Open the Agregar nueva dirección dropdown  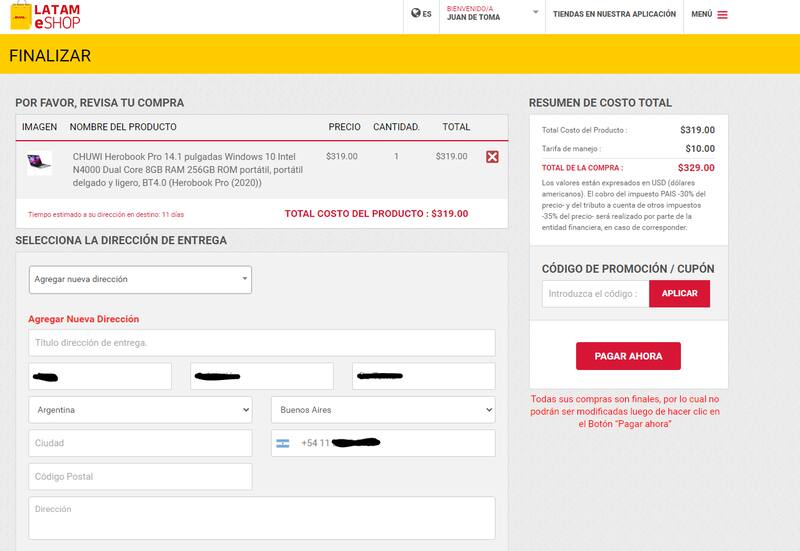pos(140,279)
